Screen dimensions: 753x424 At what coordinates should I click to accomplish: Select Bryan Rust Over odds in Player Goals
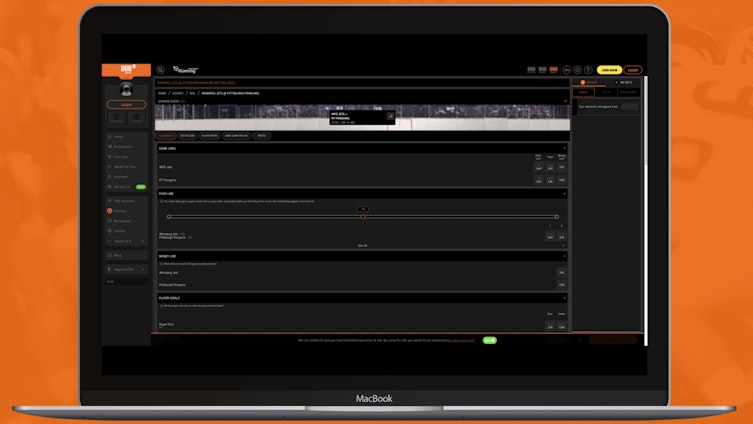pyautogui.click(x=550, y=326)
